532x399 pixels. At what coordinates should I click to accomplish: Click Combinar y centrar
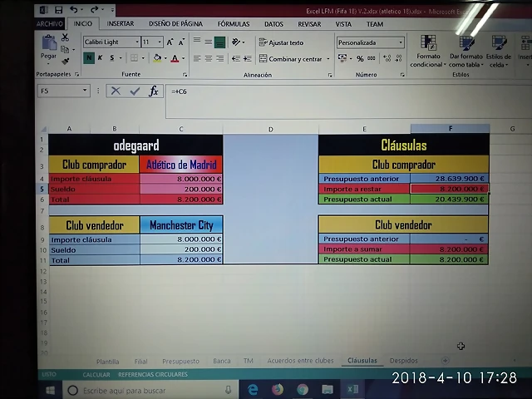coord(290,59)
